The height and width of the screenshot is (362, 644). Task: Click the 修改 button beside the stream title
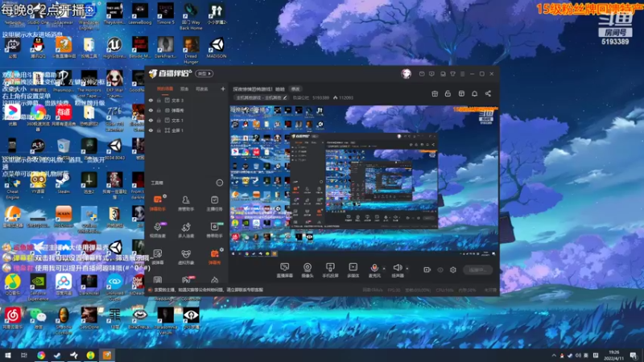[x=295, y=89]
